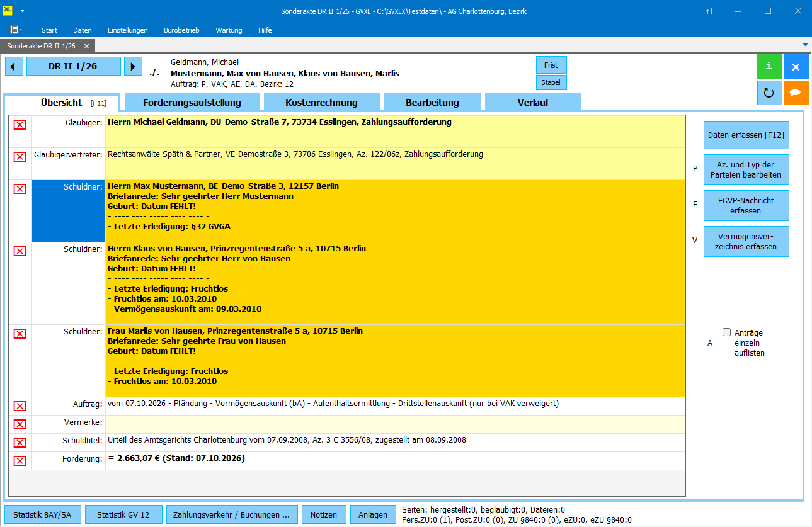This screenshot has width=812, height=527.
Task: Click red X icon beside Auftrag row
Action: click(20, 406)
